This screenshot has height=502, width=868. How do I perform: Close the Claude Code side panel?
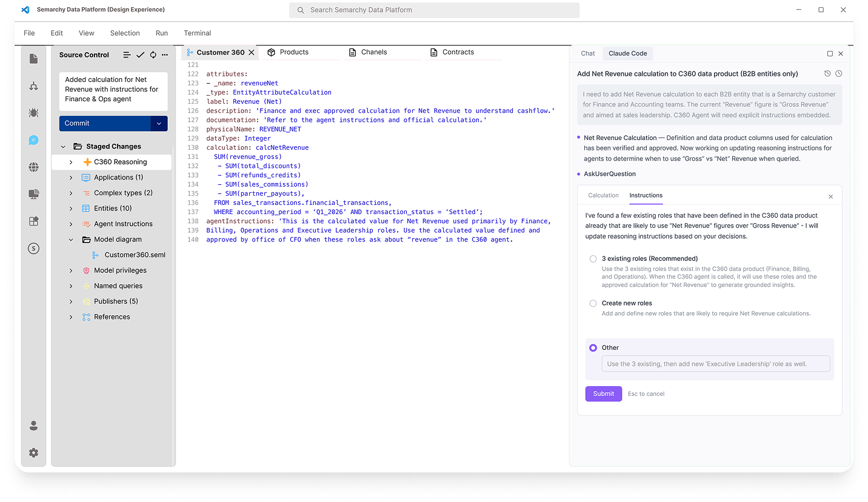click(841, 53)
